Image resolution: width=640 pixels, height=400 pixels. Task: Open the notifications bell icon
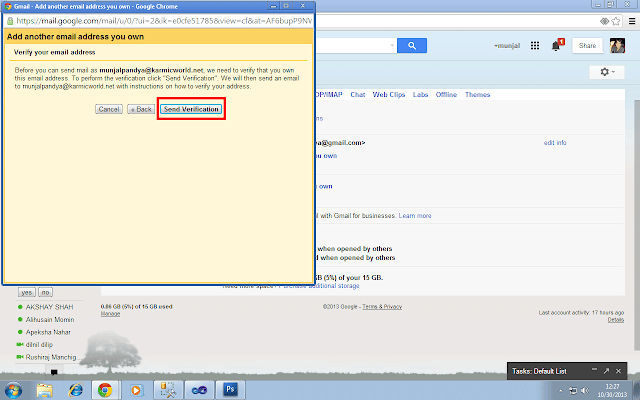click(556, 45)
